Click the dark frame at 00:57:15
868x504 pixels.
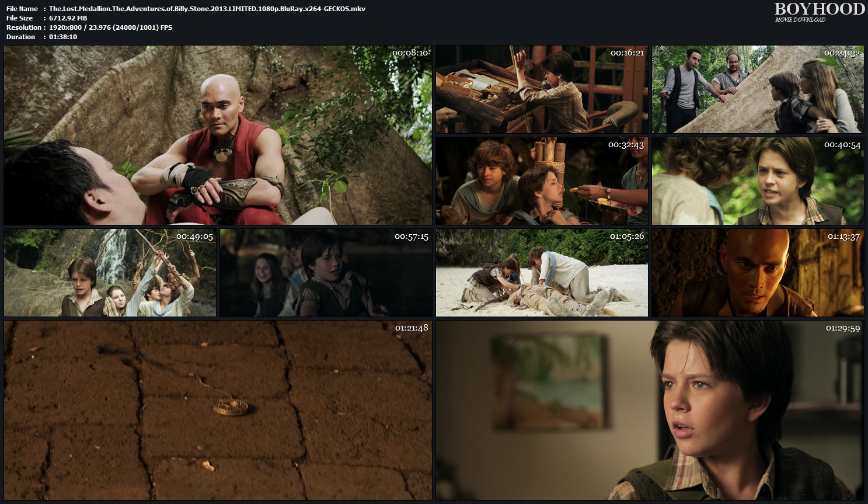click(x=326, y=273)
